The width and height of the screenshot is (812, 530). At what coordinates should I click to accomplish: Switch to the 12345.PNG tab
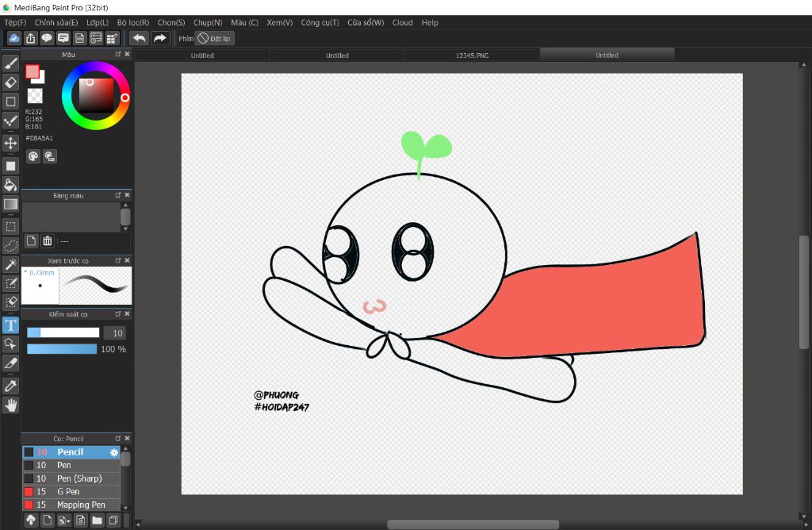click(x=473, y=56)
